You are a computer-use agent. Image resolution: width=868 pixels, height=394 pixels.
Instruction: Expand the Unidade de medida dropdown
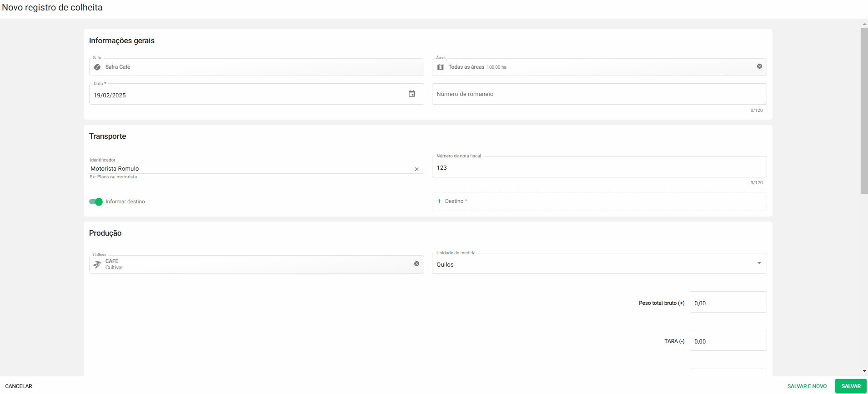click(758, 263)
